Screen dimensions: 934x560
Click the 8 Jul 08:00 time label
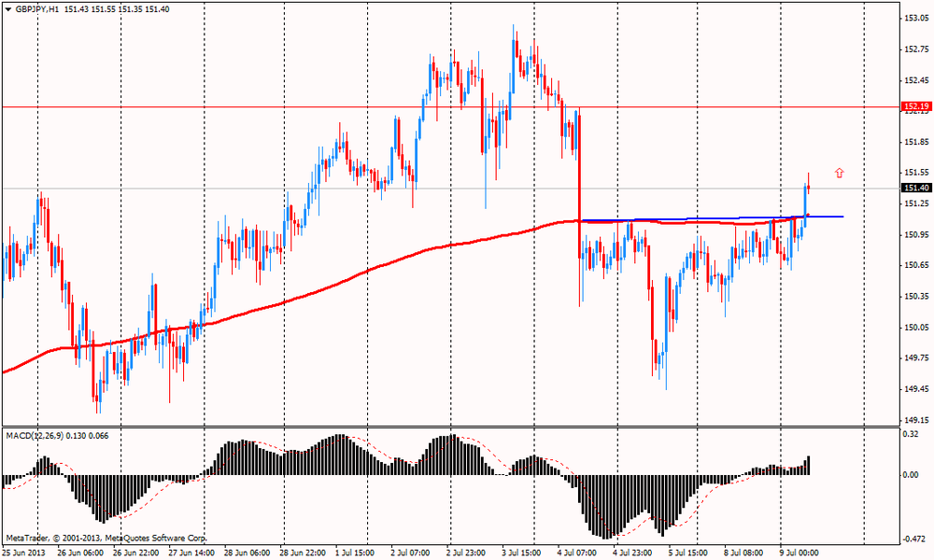point(743,553)
